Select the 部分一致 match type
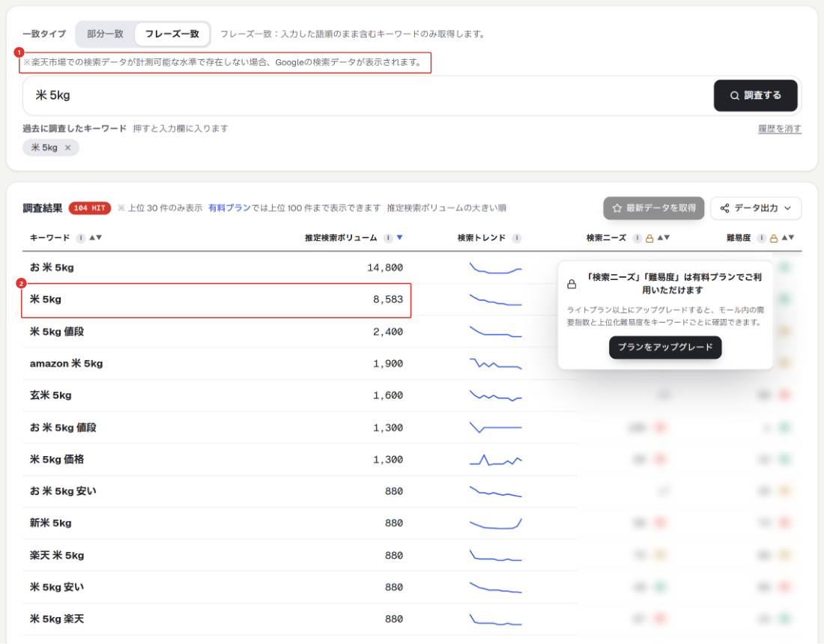 coord(105,34)
